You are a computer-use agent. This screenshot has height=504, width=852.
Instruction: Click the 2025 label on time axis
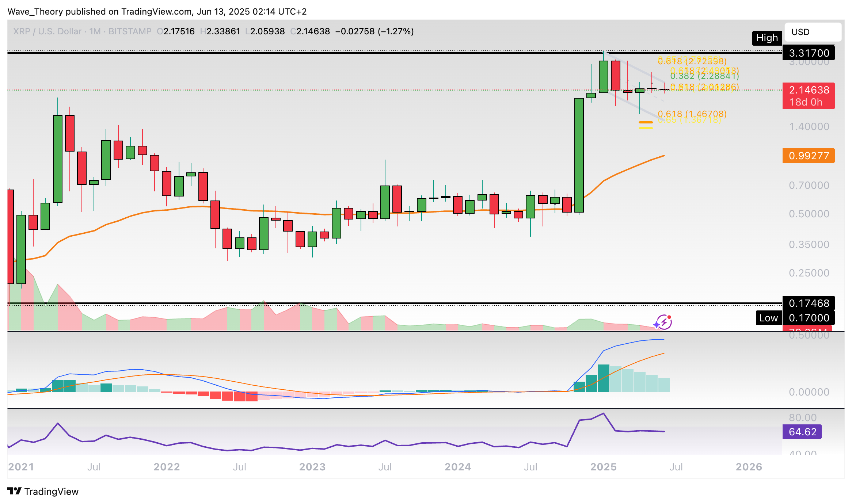[603, 467]
